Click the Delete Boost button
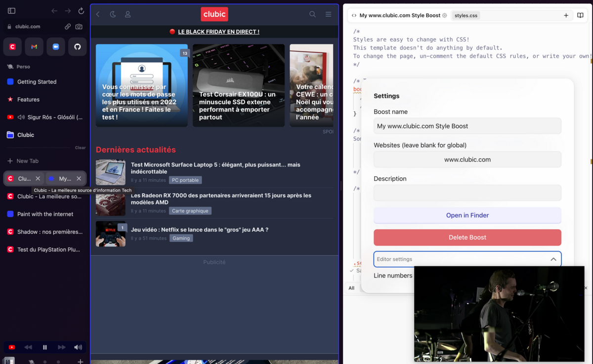The image size is (593, 364). (467, 238)
